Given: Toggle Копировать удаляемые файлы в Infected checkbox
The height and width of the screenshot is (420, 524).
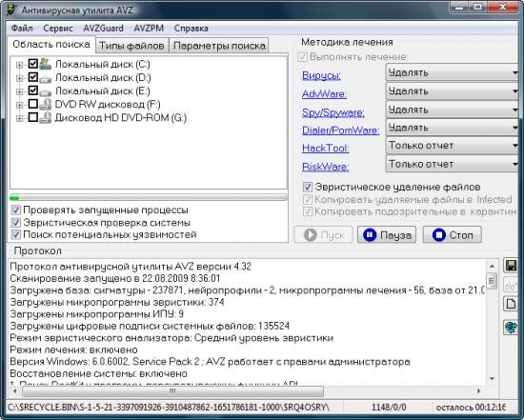Looking at the screenshot, I should (308, 199).
